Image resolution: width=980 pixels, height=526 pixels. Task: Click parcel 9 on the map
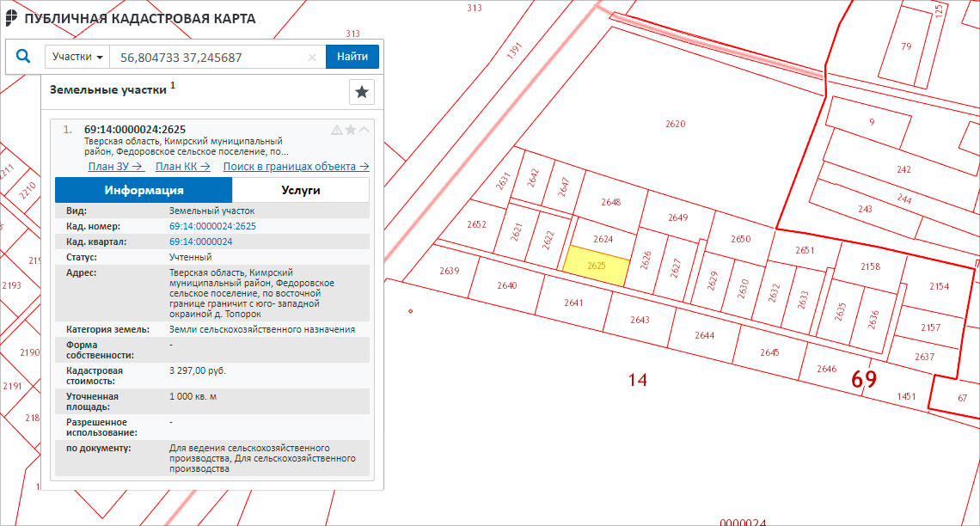click(872, 122)
